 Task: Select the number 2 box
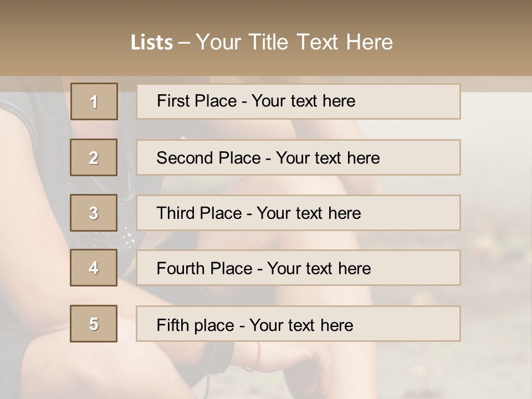click(x=94, y=157)
